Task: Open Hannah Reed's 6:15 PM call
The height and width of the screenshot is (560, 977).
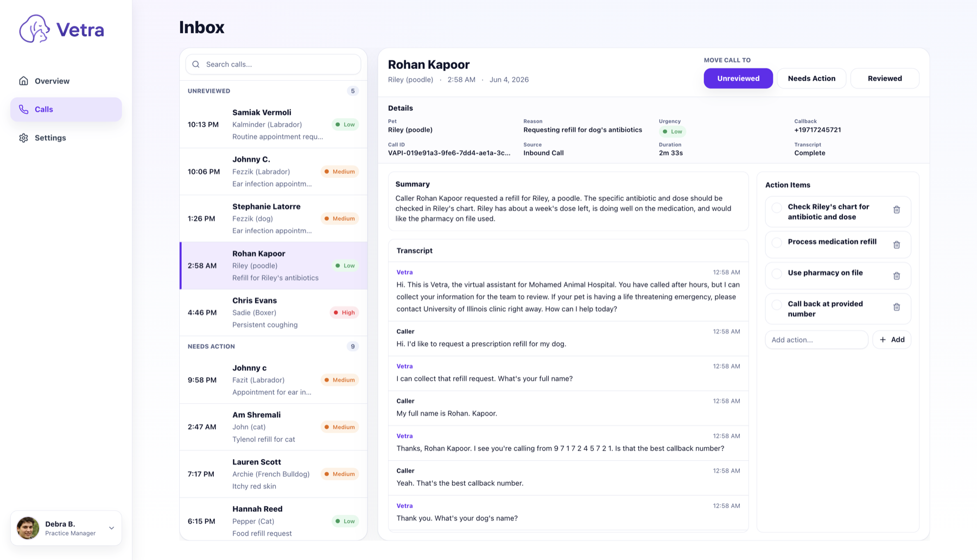Action: click(x=274, y=519)
